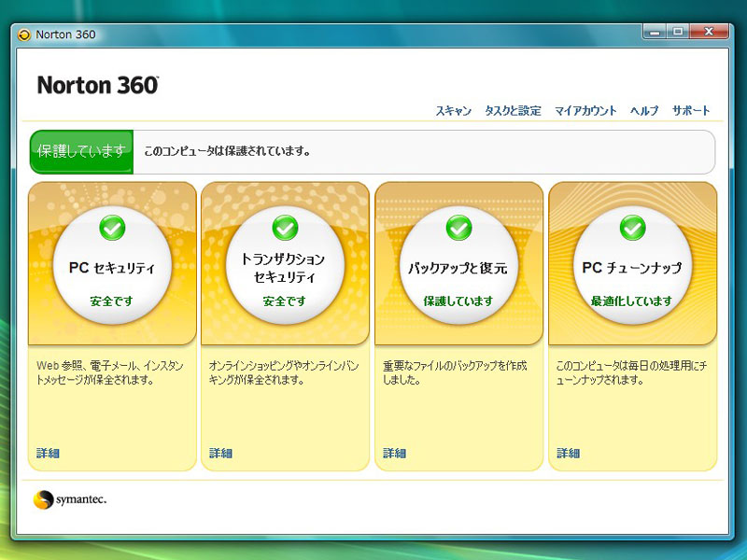Open the サポート menu
This screenshot has width=747, height=560.
tap(691, 111)
